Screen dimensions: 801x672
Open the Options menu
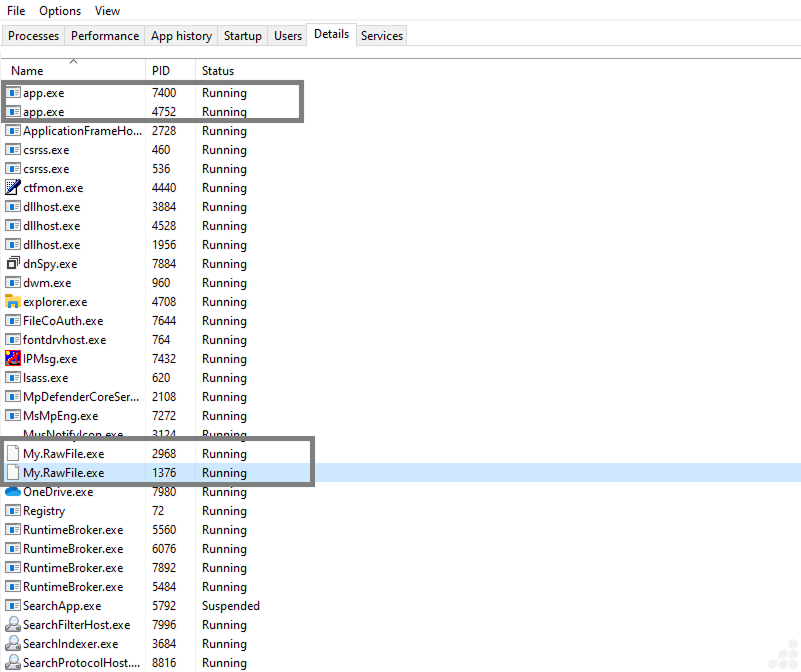coord(60,11)
